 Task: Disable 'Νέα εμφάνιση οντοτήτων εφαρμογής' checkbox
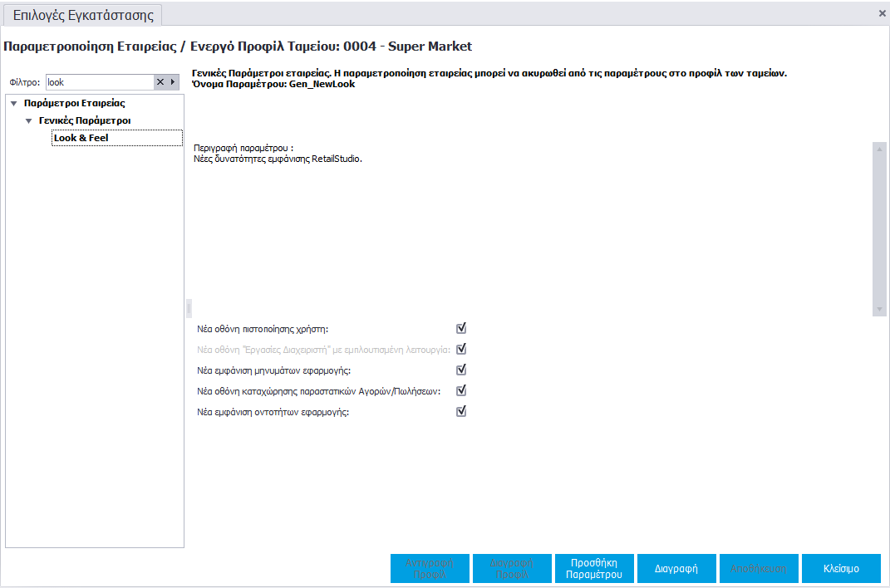pos(461,411)
